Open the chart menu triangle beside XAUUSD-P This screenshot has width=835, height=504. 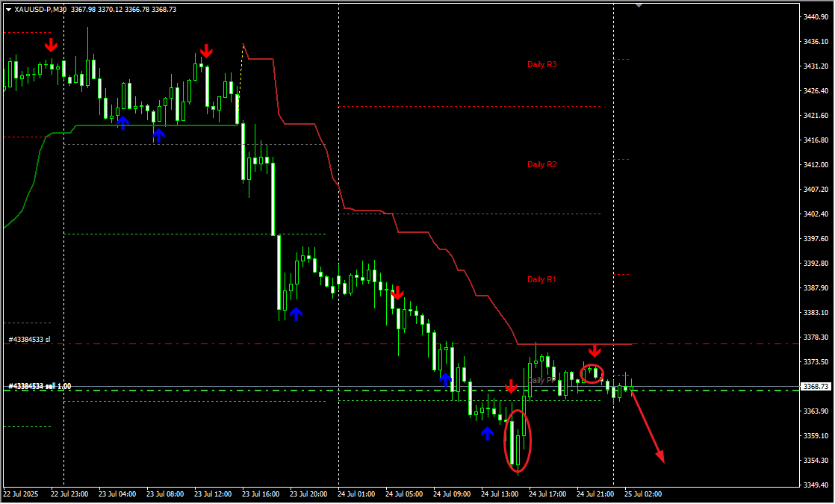coord(8,9)
